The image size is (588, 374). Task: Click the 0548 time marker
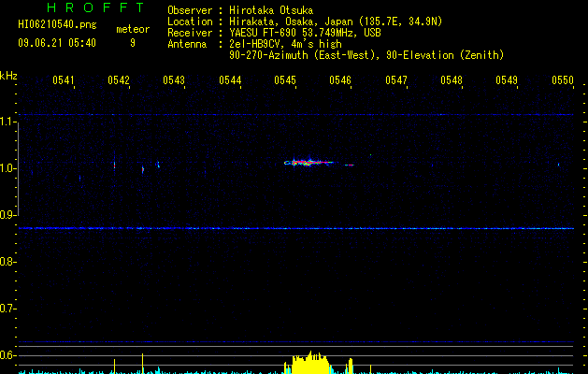point(452,80)
